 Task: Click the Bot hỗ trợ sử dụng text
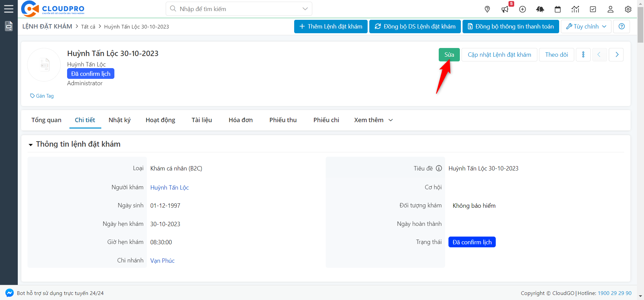pyautogui.click(x=60, y=293)
